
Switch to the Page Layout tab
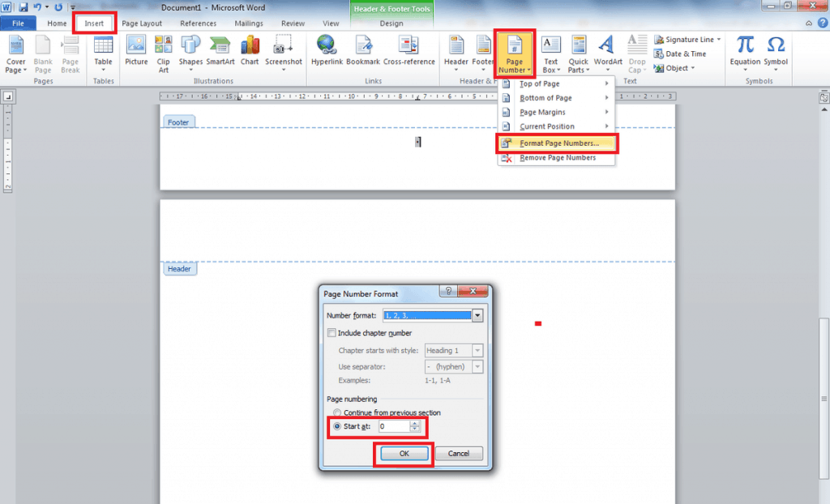click(142, 23)
